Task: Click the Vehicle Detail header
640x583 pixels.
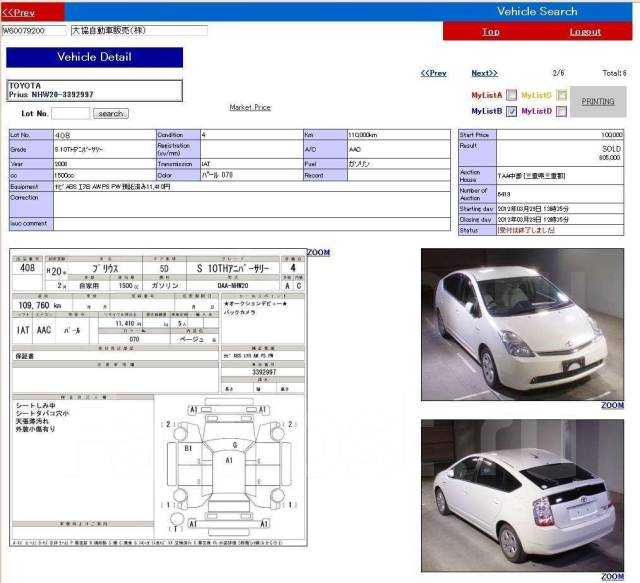Action: point(94,57)
